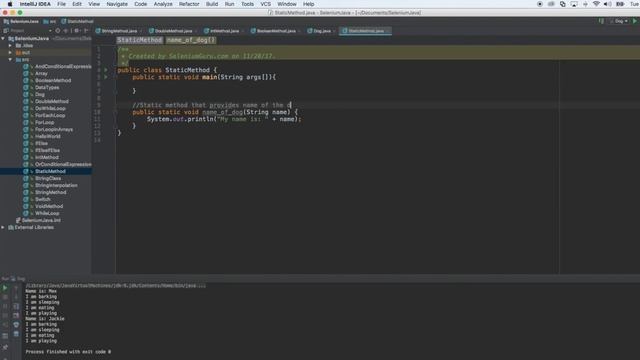
Task: Open the VCS menu
Action: (265, 4)
